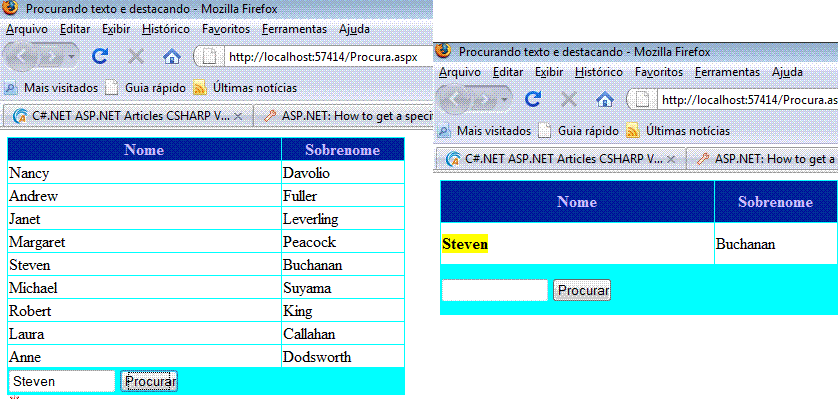Stop loading in the right Firefox window
The width and height of the screenshot is (838, 399).
coord(569,99)
